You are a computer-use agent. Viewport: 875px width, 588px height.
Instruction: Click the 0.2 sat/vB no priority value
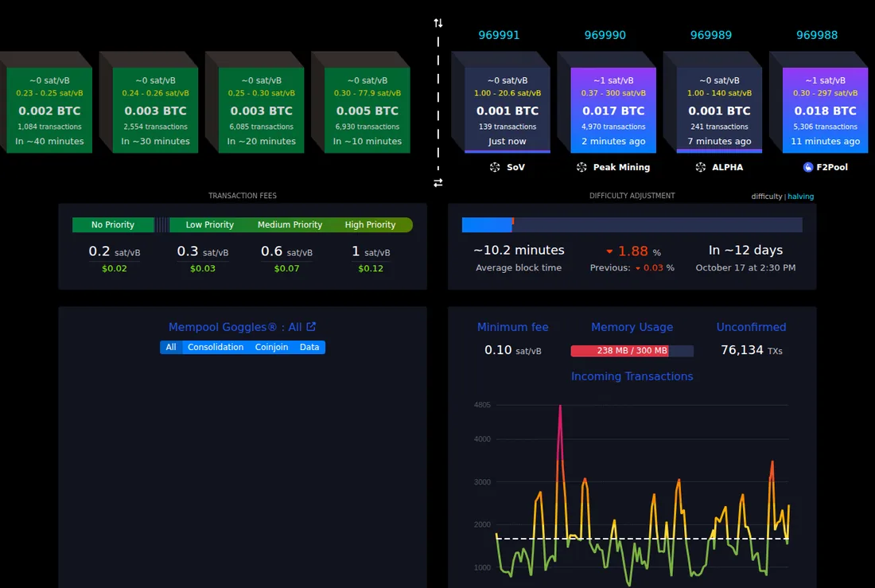point(115,252)
